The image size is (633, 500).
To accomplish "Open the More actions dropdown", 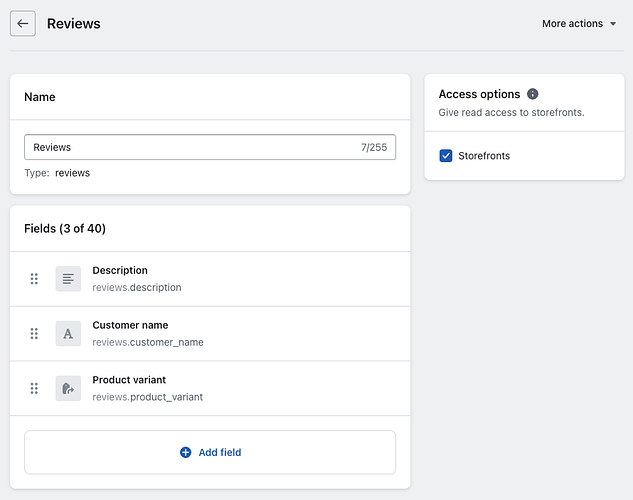I will (x=572, y=24).
